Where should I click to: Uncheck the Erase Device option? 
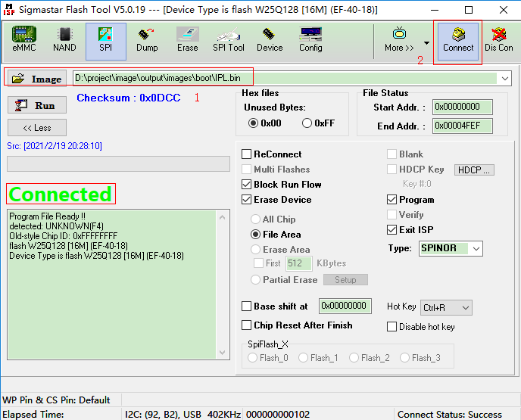[x=247, y=200]
